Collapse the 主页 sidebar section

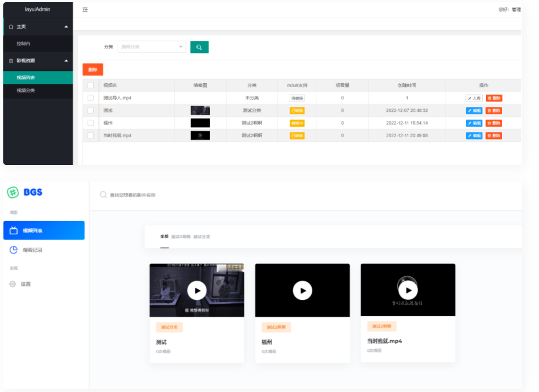[x=66, y=26]
